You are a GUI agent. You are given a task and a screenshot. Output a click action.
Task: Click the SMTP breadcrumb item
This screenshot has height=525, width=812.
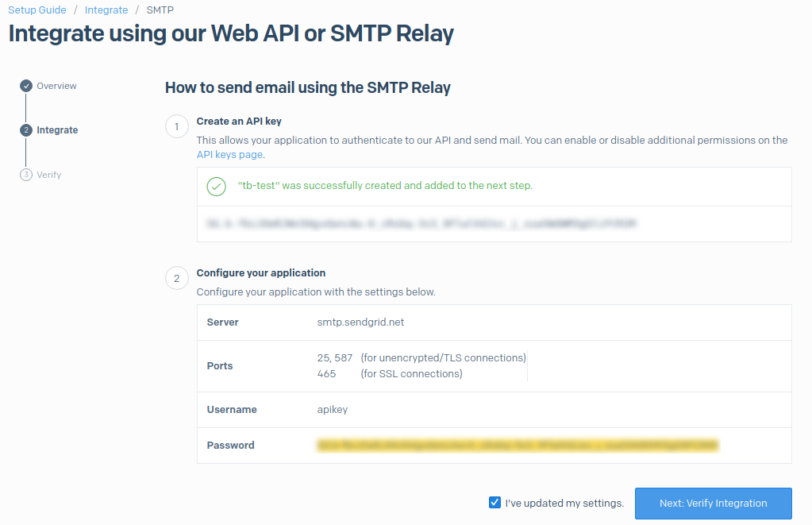pyautogui.click(x=160, y=10)
